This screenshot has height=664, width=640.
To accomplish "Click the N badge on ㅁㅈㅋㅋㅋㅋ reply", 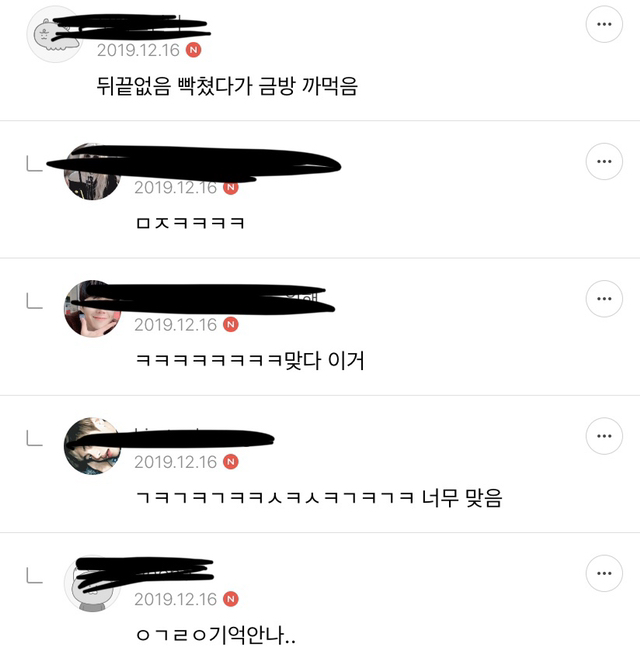I will tap(231, 187).
